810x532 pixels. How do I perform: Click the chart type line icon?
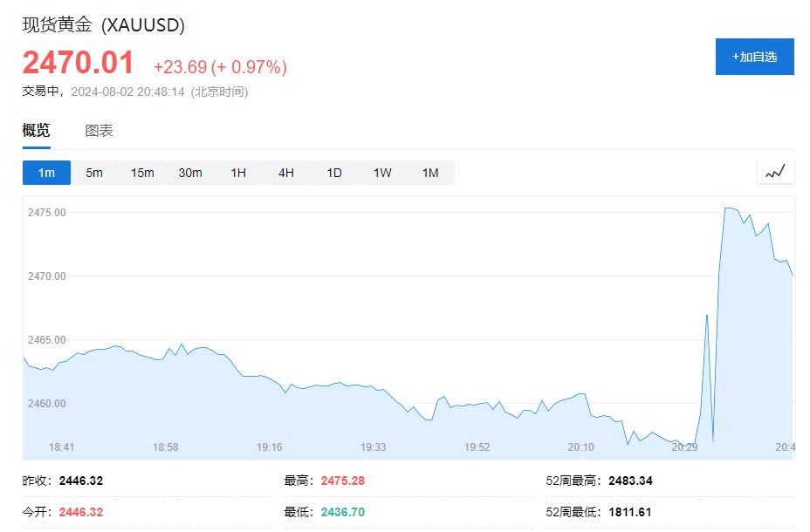click(775, 172)
